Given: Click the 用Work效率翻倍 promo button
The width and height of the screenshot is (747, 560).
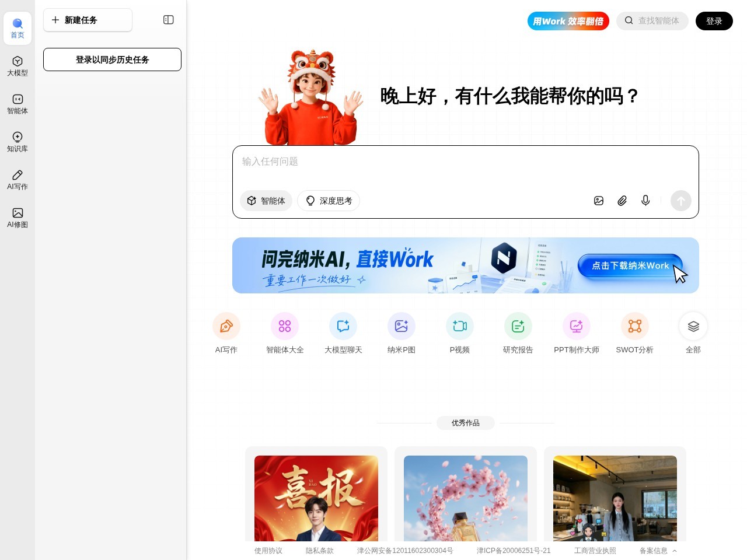Looking at the screenshot, I should pos(568,21).
